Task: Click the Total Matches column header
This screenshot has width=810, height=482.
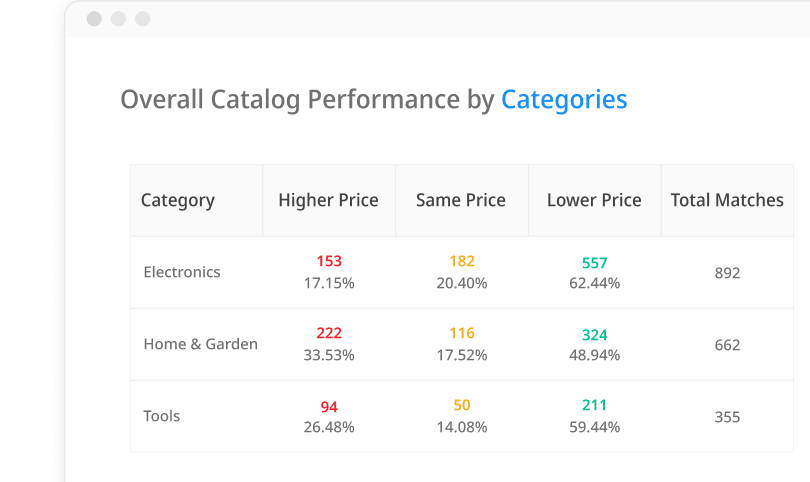Action: pyautogui.click(x=727, y=200)
